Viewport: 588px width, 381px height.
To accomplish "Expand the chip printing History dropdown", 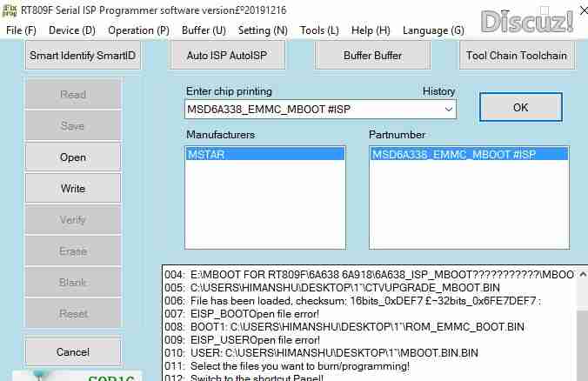I will pyautogui.click(x=449, y=109).
